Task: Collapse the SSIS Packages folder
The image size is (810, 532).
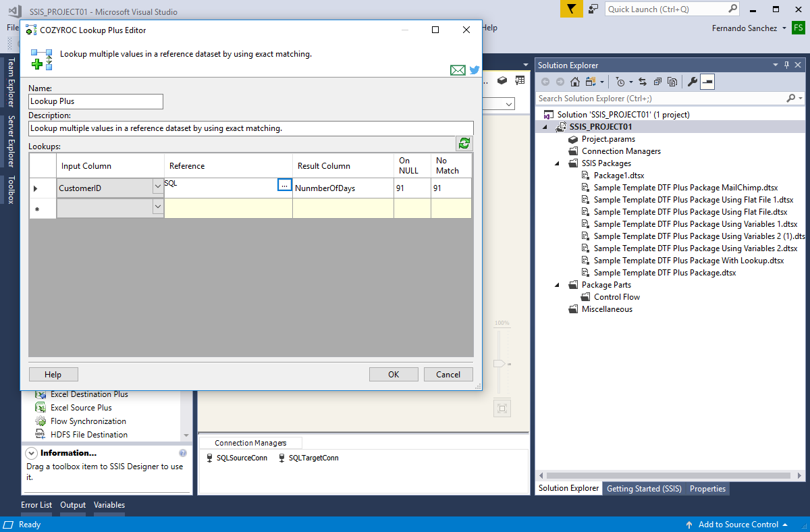Action: pyautogui.click(x=557, y=163)
